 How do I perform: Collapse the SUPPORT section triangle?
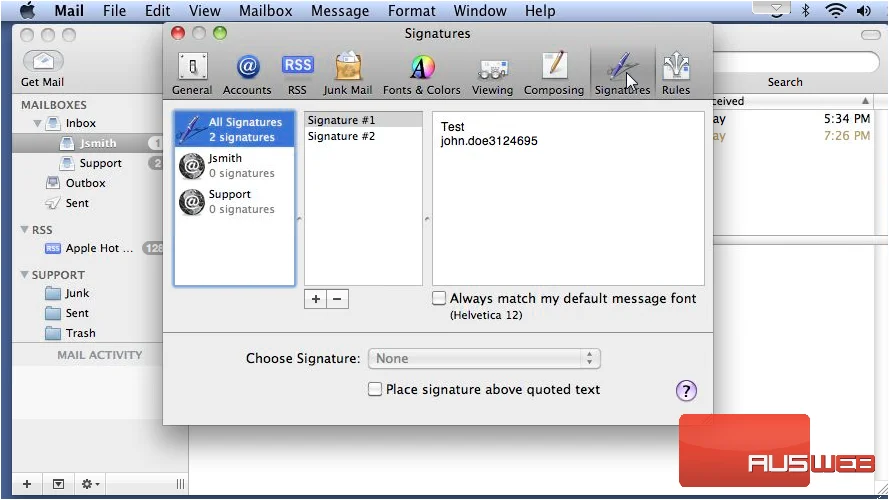coord(24,274)
